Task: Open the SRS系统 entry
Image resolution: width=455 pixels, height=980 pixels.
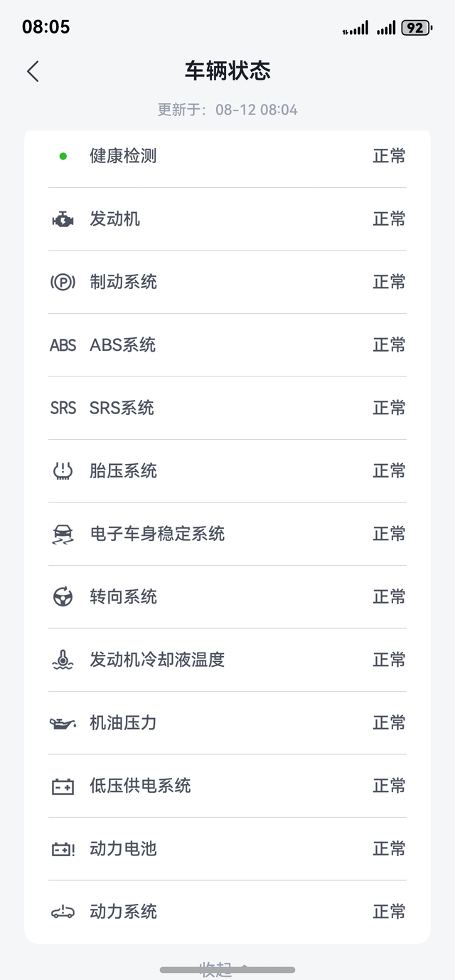Action: [227, 408]
